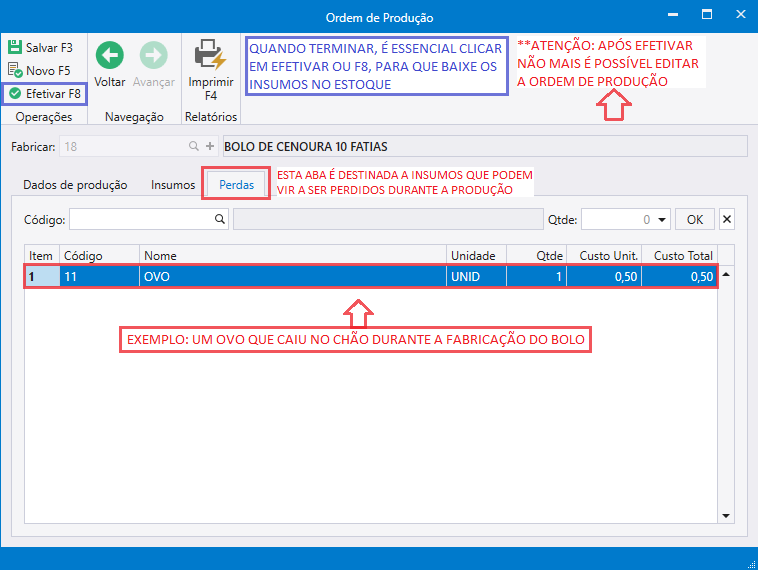This screenshot has height=570, width=758.
Task: Select the OVO cell in the table
Action: [293, 277]
